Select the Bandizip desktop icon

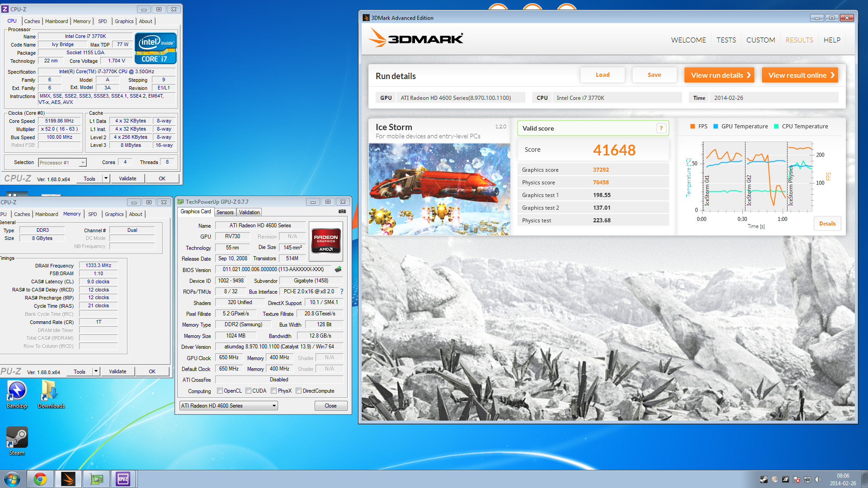(x=17, y=394)
